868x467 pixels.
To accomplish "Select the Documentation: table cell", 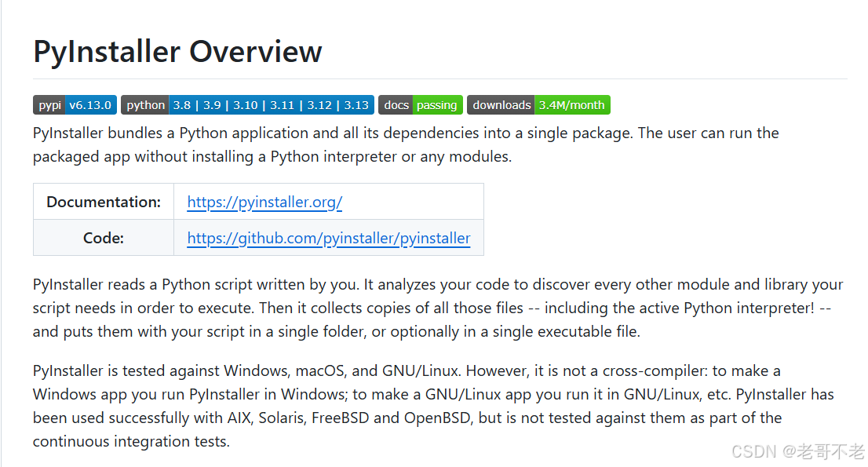I will (104, 202).
